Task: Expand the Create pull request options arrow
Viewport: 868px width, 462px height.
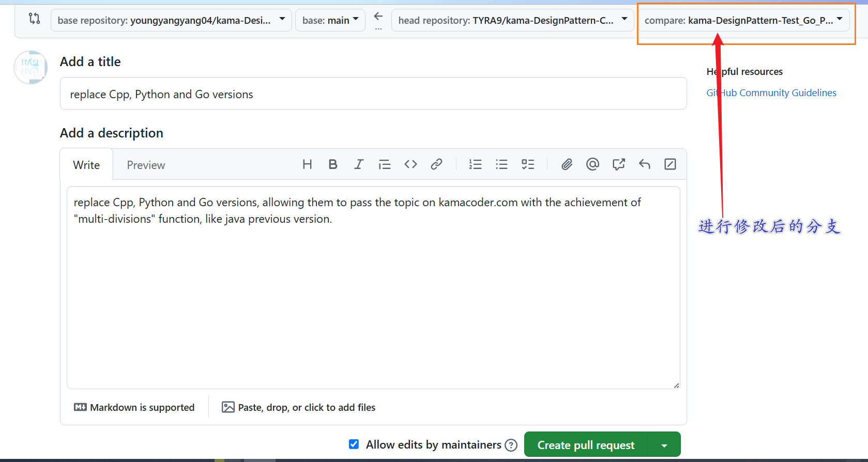Action: 664,445
